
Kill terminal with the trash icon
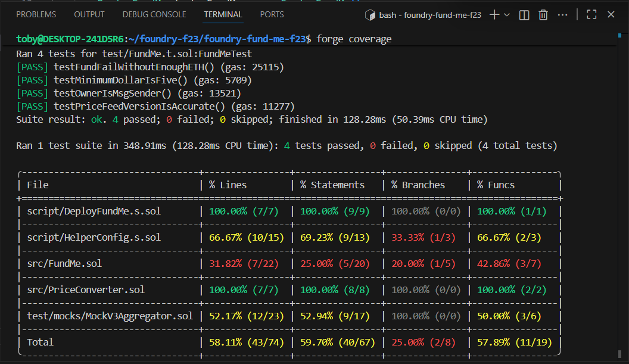[543, 15]
